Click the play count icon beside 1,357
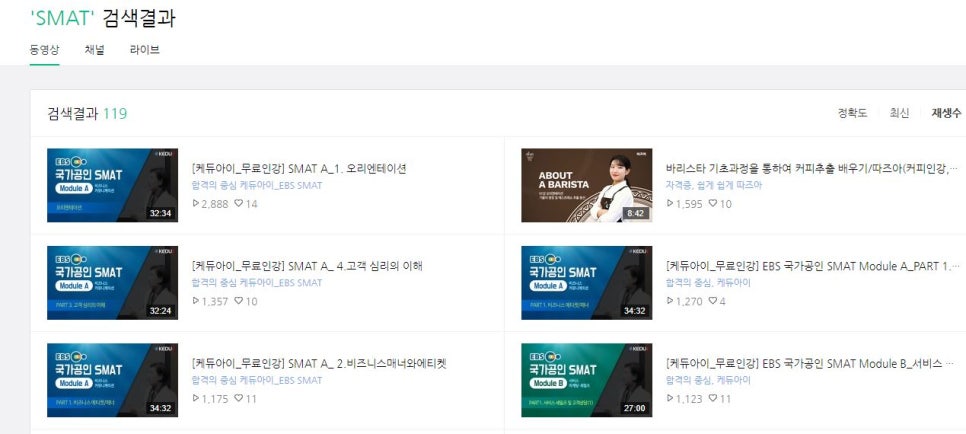 coord(196,301)
